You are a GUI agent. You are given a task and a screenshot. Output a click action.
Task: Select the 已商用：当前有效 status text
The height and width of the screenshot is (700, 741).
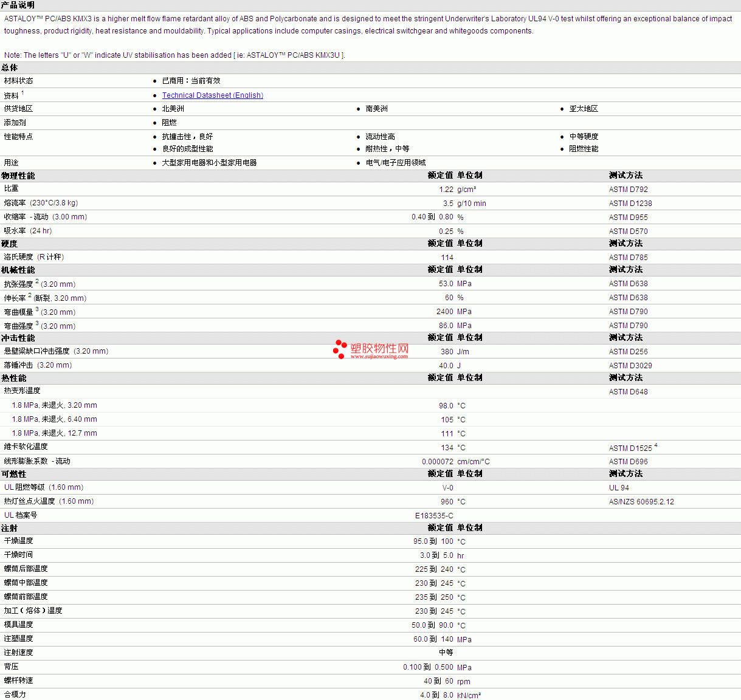pos(191,81)
